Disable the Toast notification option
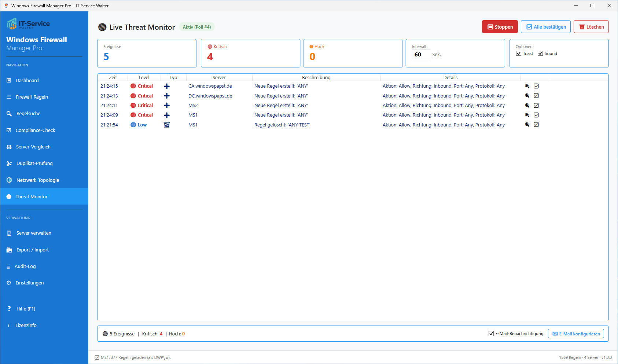This screenshot has width=618, height=364. click(x=519, y=54)
